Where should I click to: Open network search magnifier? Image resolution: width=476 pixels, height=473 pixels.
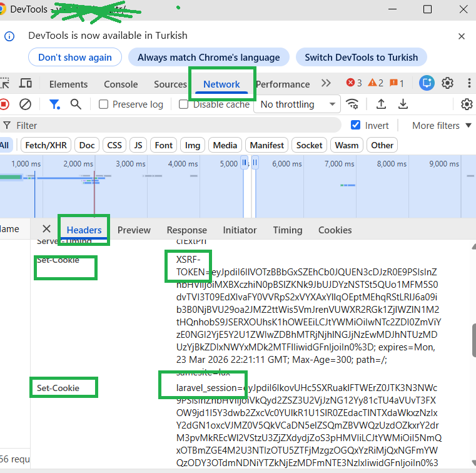76,104
